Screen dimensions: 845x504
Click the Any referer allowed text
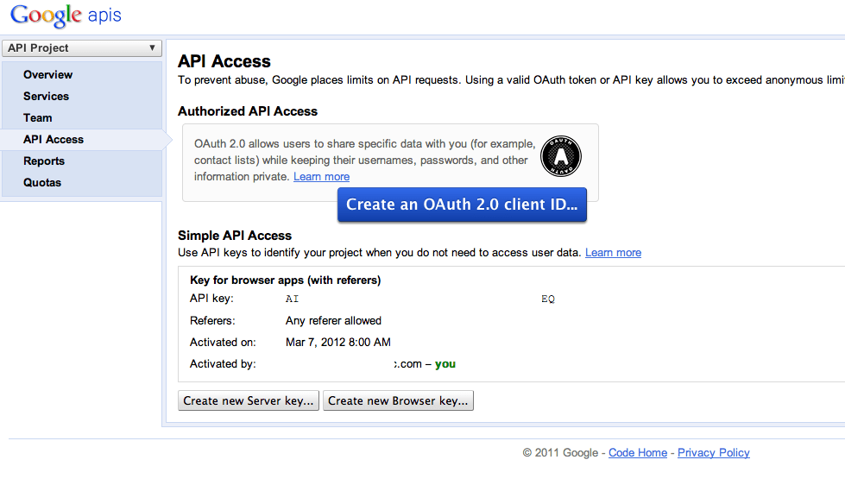pos(333,321)
